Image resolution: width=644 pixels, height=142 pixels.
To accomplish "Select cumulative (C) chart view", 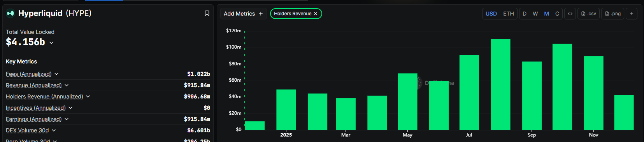I will coord(557,14).
